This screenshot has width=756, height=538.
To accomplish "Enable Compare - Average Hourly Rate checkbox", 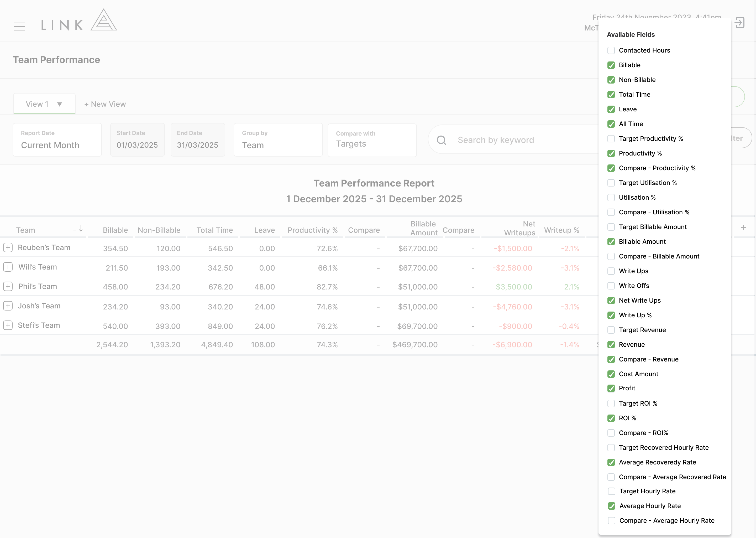I will 612,521.
